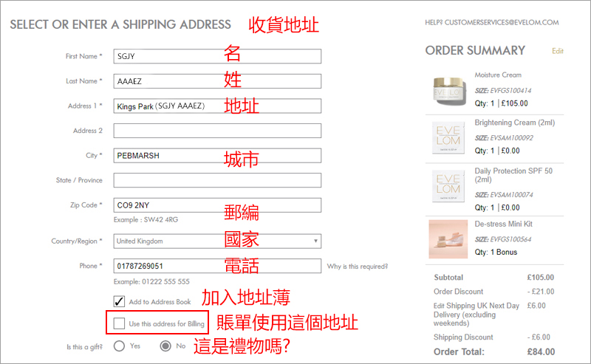Click the State / Province field
This screenshot has height=364, width=591.
[x=217, y=180]
